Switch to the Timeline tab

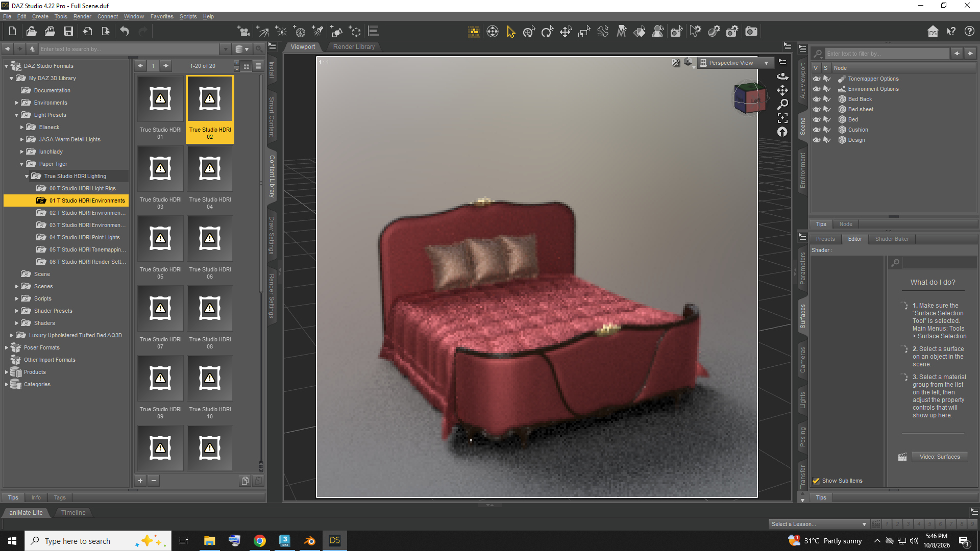pos(73,512)
